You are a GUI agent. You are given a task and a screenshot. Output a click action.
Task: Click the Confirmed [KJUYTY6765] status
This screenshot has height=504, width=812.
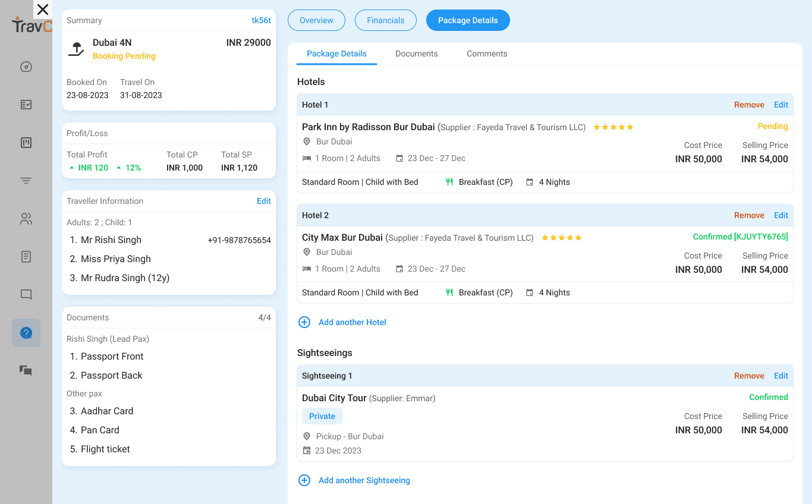(741, 237)
